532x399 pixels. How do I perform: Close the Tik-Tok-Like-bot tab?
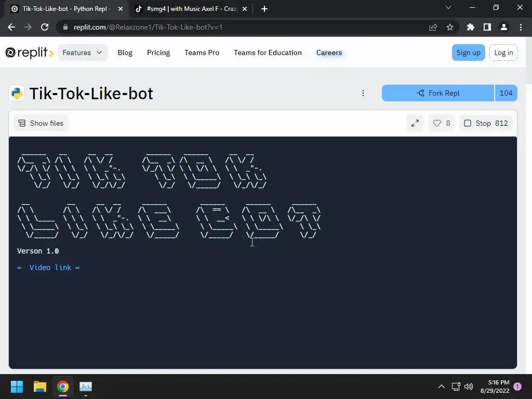point(121,9)
